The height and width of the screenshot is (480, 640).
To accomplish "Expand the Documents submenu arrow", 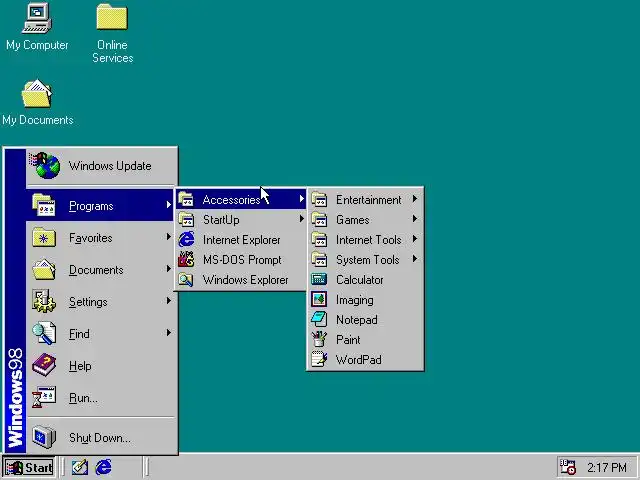I will point(169,269).
